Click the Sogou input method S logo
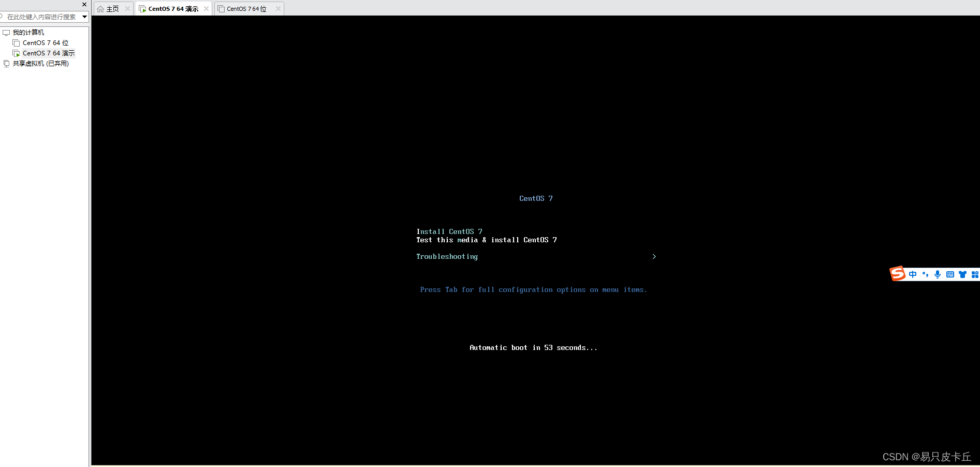The image size is (980, 467). pyautogui.click(x=898, y=274)
